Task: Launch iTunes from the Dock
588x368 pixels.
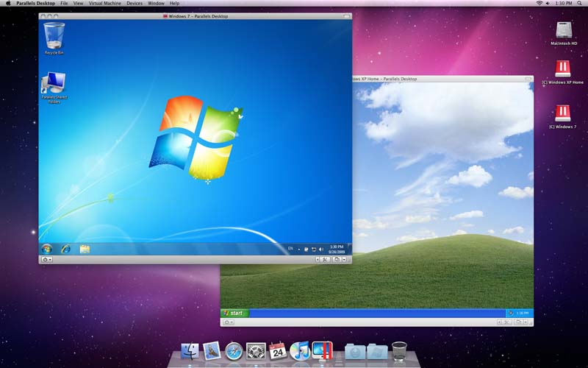Action: (x=300, y=351)
